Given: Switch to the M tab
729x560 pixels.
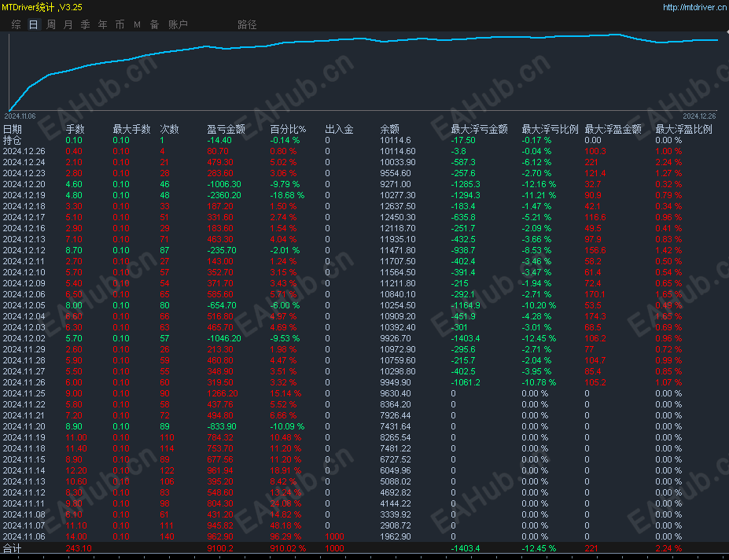Looking at the screenshot, I should pyautogui.click(x=137, y=24).
